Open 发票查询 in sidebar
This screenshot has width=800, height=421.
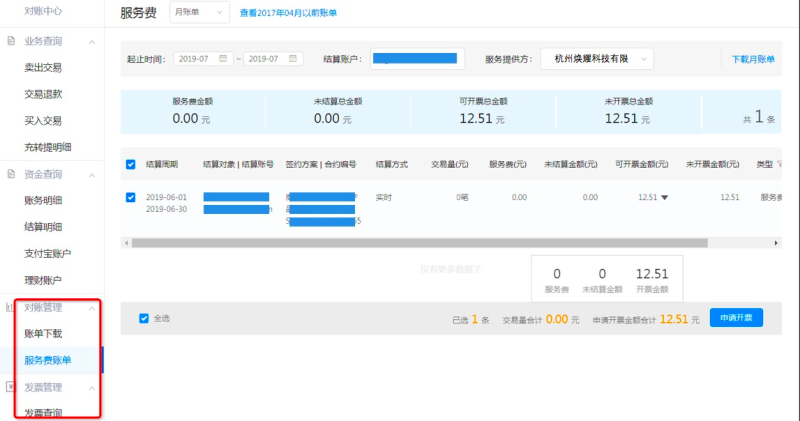pyautogui.click(x=43, y=412)
